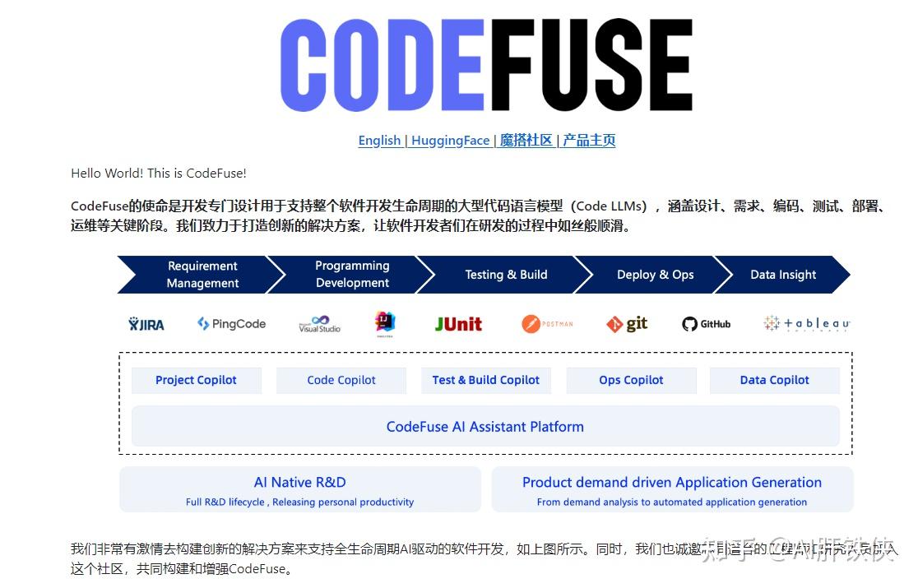This screenshot has height=588, width=918.
Task: Click the CodeFuse header logo
Action: coord(487,66)
